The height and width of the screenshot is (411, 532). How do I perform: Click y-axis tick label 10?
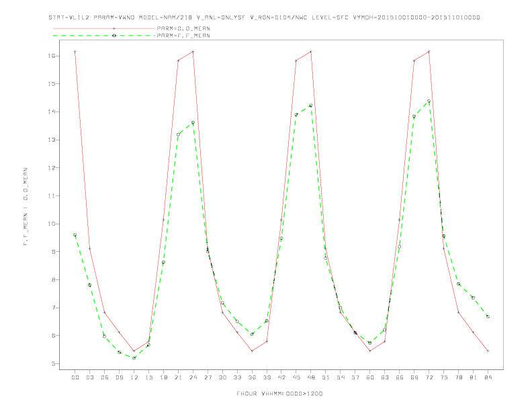pyautogui.click(x=52, y=224)
